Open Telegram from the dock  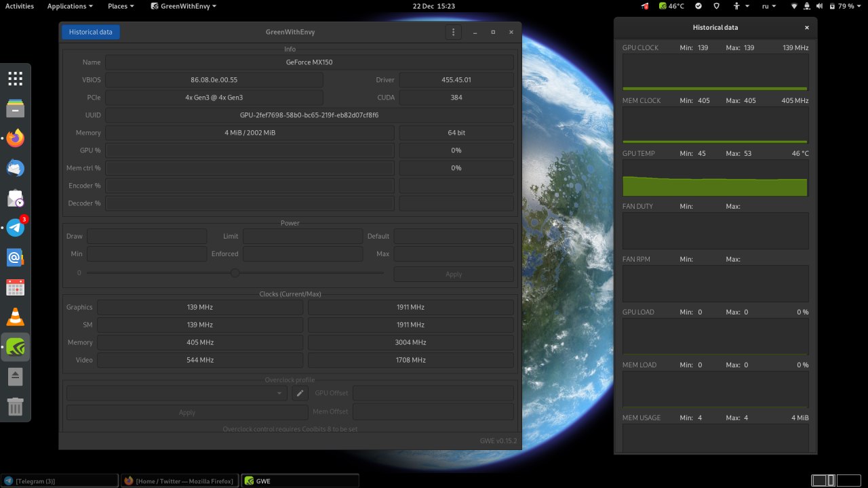pos(16,228)
